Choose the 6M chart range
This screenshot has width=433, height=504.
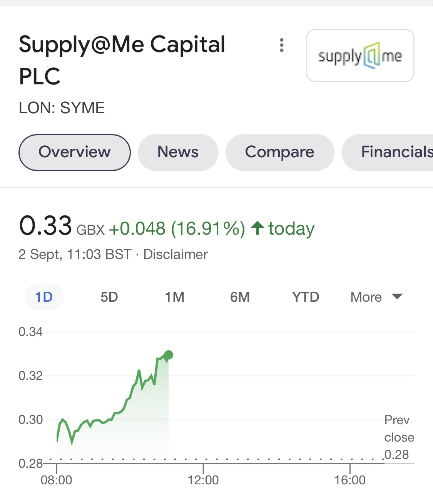(x=240, y=297)
